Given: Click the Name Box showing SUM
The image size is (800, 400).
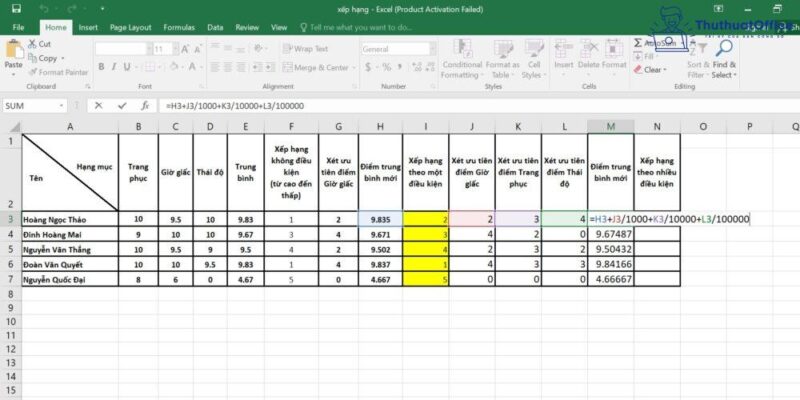Looking at the screenshot, I should click(35, 106).
